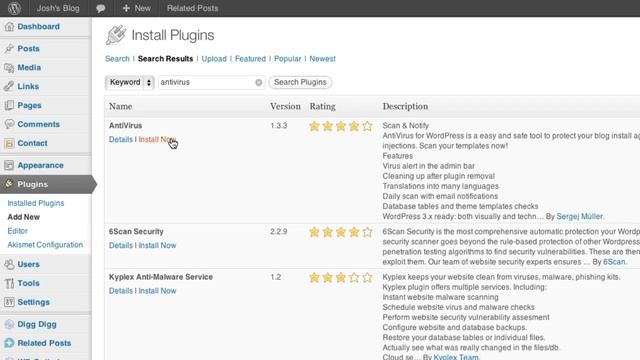Click the Settings icon in sidebar
Viewport: 640px width, 360px height.
9,302
